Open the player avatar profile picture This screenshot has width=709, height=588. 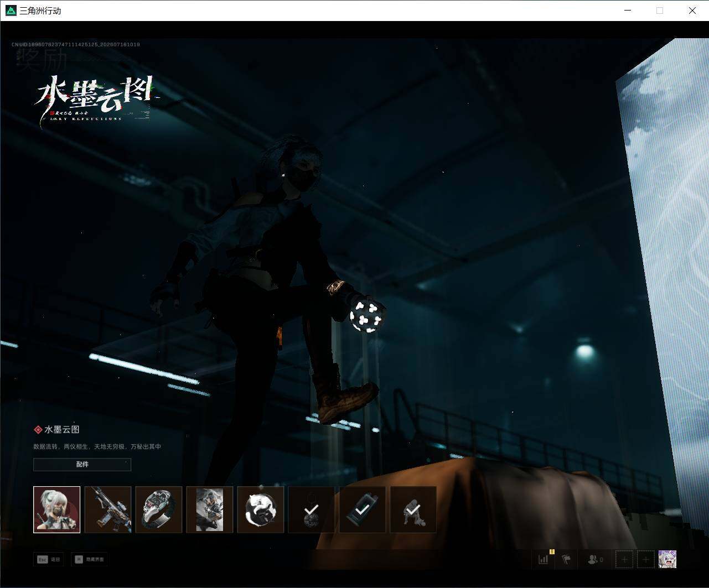point(667,559)
